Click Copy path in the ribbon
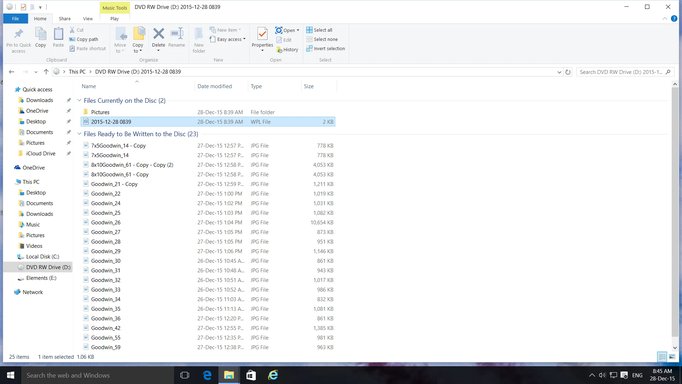 [84, 39]
